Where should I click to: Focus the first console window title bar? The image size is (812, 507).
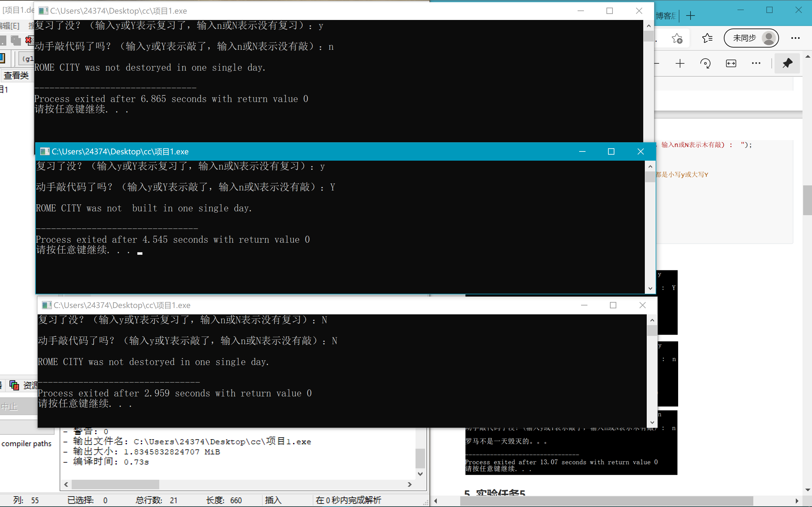[x=302, y=11]
